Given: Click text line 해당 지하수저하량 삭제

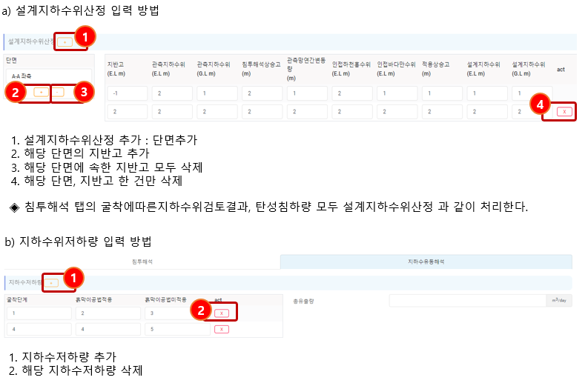Looking at the screenshot, I should 82,371.
